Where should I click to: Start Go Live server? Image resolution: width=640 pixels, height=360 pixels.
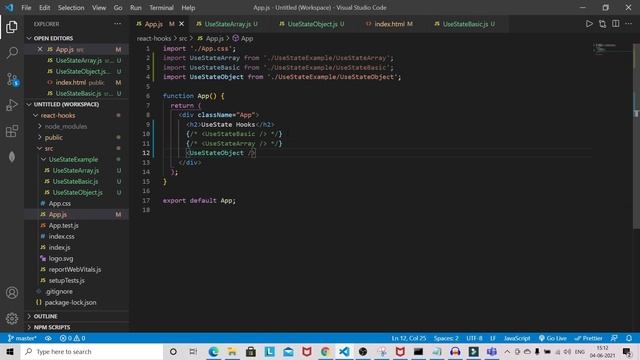pyautogui.click(x=553, y=338)
